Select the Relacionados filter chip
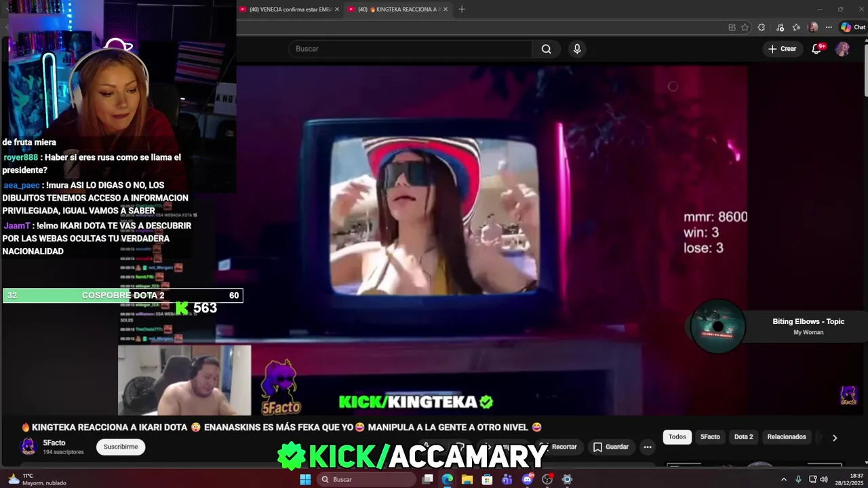 [x=787, y=437]
